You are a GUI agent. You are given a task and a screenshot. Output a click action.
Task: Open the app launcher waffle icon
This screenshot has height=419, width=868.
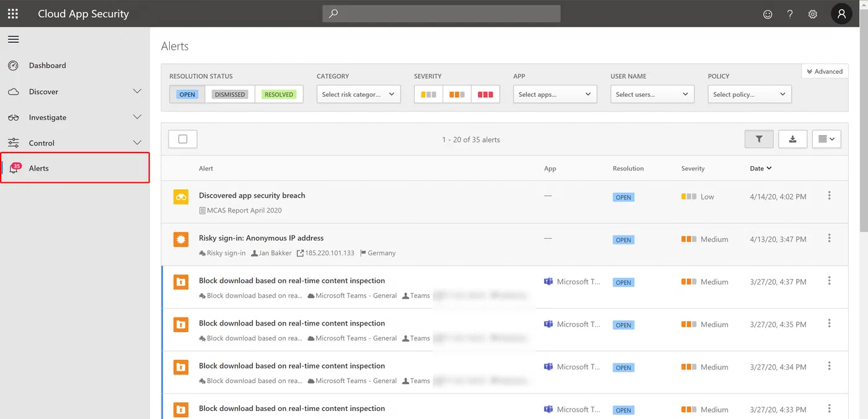pyautogui.click(x=12, y=14)
